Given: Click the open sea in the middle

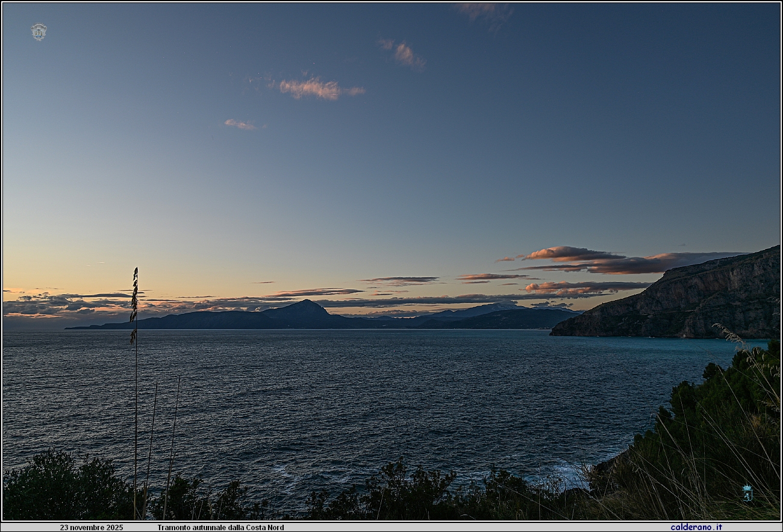Looking at the screenshot, I should point(361,392).
